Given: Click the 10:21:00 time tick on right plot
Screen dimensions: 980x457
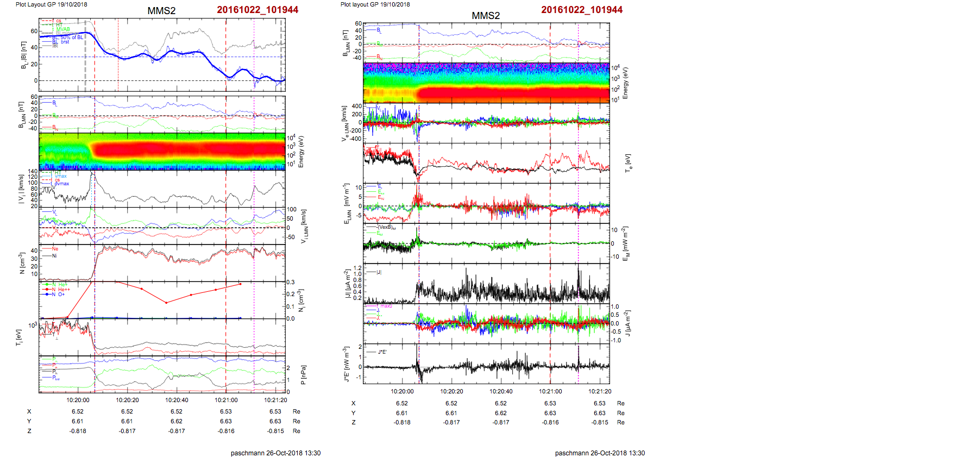Looking at the screenshot, I should click(550, 391).
